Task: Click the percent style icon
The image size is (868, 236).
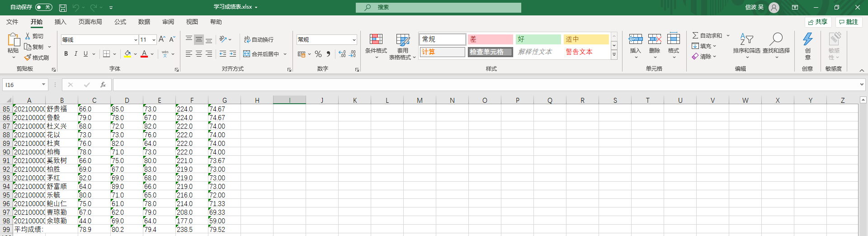Action: (318, 54)
